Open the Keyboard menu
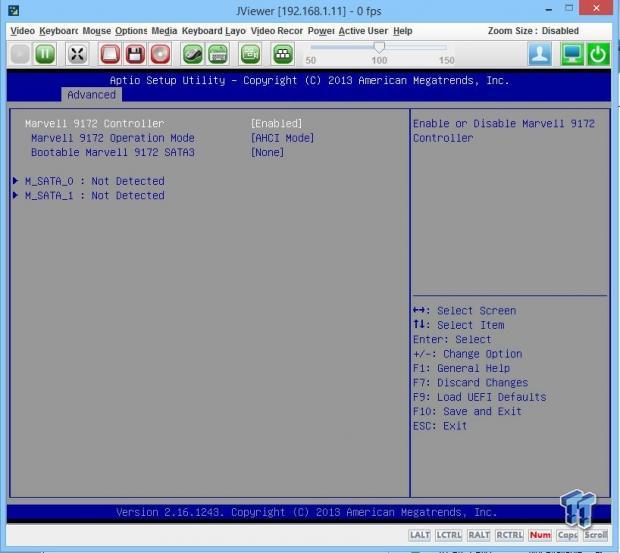 59,31
